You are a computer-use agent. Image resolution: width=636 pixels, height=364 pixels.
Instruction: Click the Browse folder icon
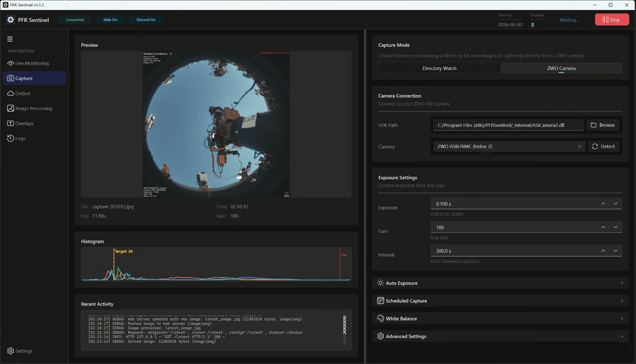click(593, 125)
